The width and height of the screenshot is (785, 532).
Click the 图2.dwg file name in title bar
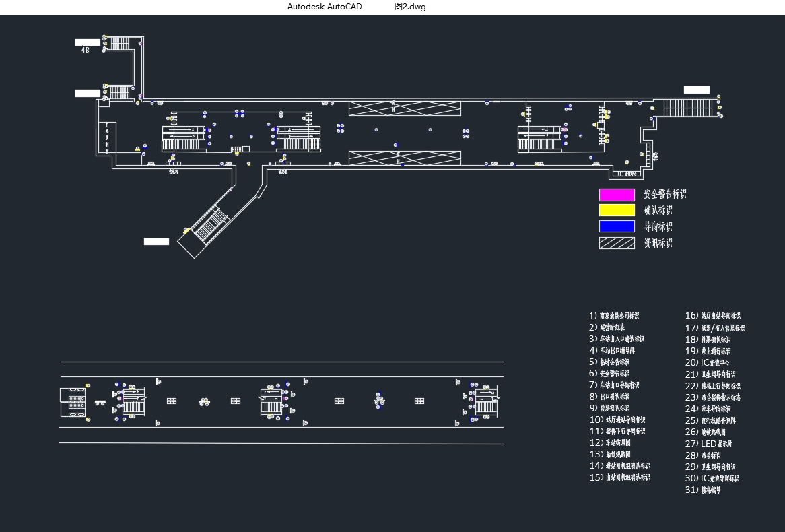click(x=410, y=7)
